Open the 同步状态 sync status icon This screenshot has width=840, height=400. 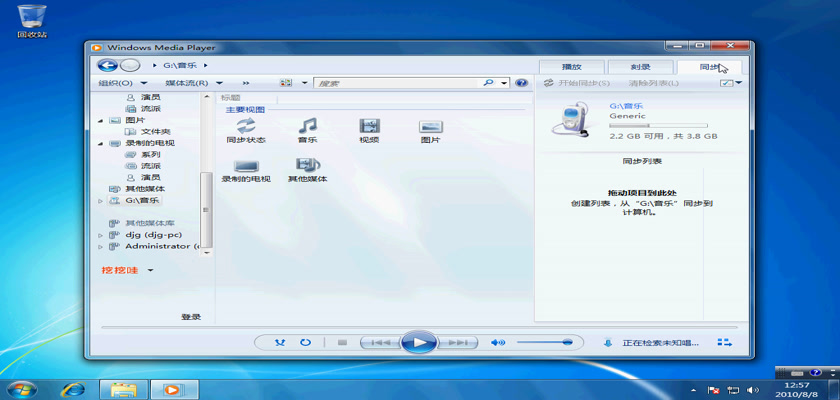click(x=246, y=126)
